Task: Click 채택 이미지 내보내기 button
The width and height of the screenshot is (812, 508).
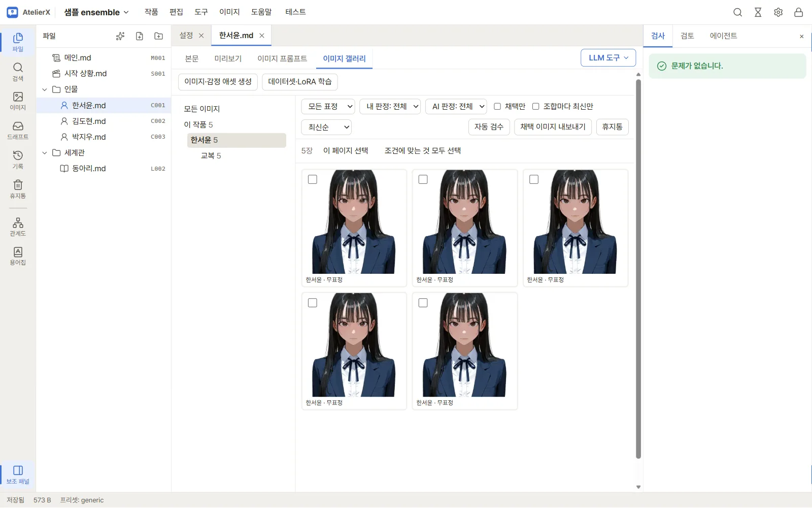Action: tap(553, 127)
